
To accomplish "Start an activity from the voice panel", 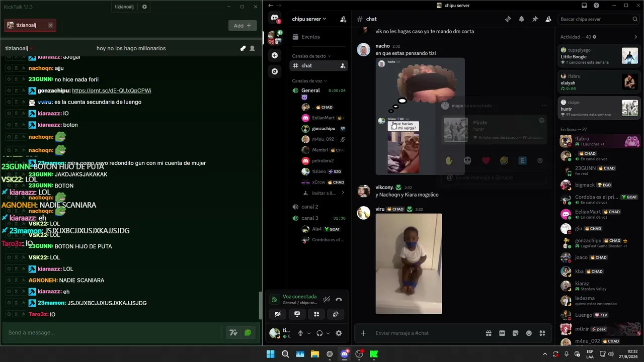I will pos(316,314).
